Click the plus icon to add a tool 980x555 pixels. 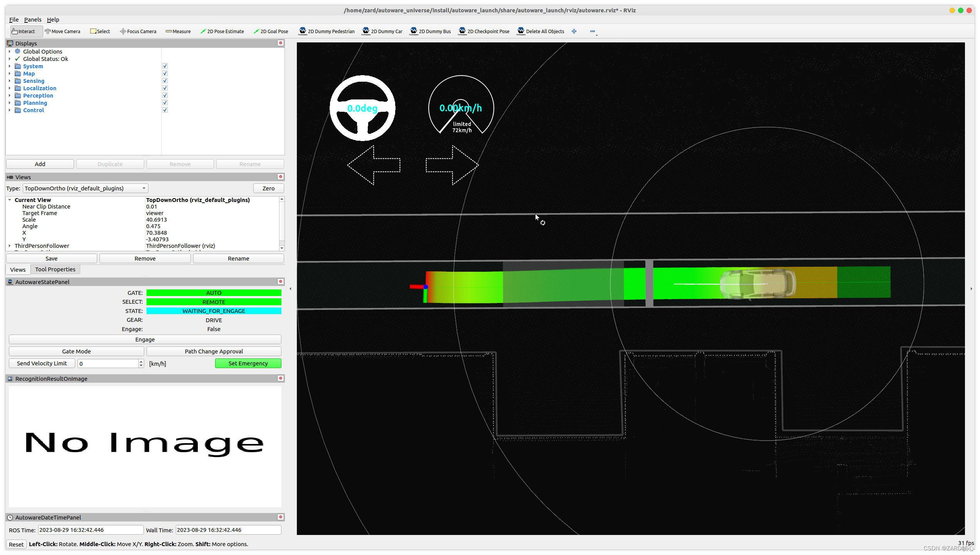click(574, 31)
